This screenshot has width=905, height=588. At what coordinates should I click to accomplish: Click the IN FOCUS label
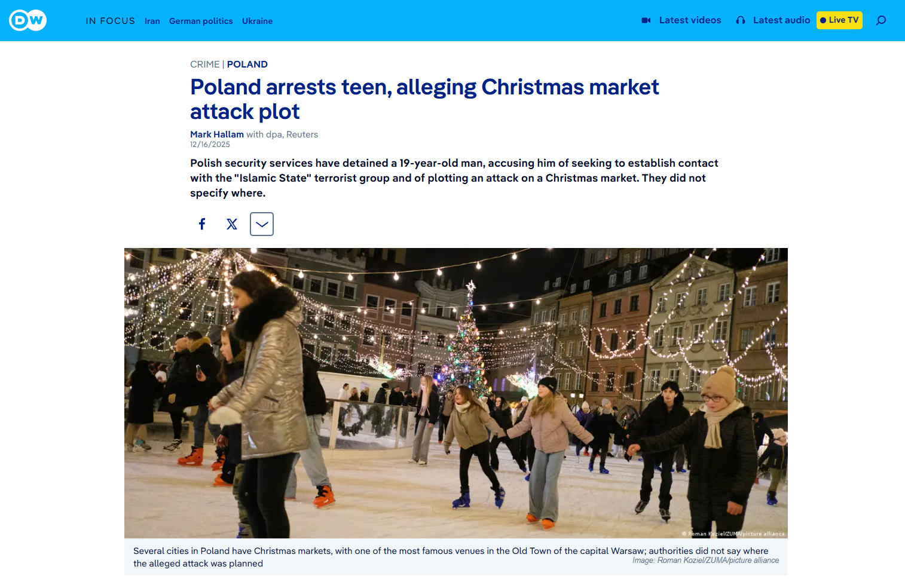click(111, 21)
